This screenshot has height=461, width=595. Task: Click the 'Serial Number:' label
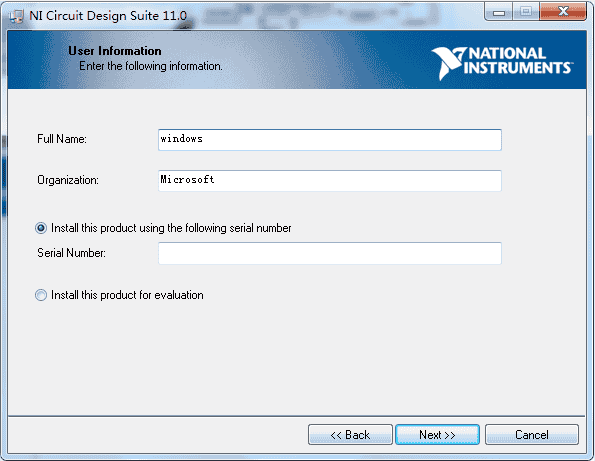(x=71, y=253)
